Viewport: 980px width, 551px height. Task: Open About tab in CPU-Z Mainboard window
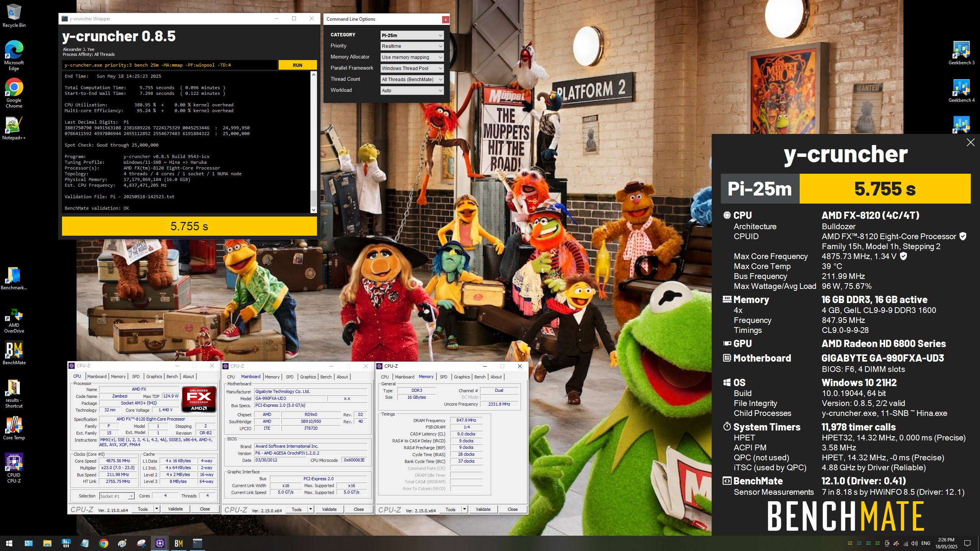tap(342, 377)
